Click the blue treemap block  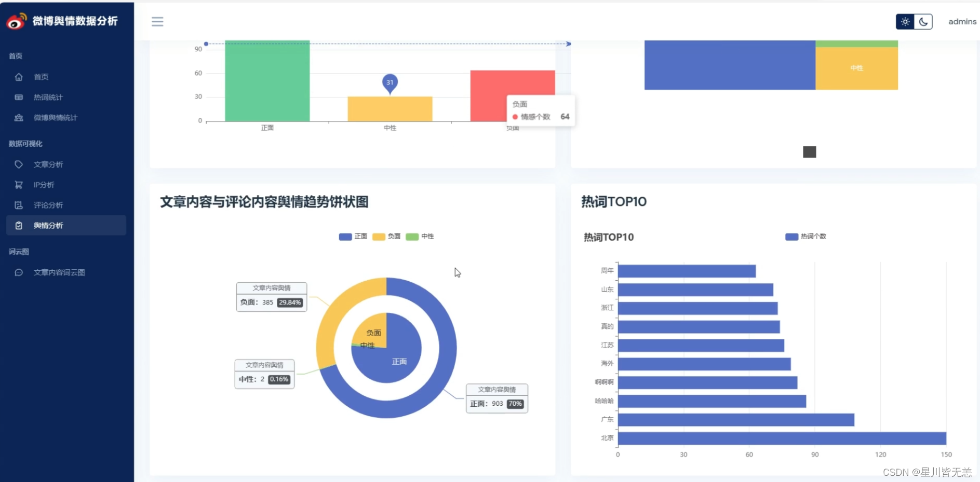(x=730, y=65)
